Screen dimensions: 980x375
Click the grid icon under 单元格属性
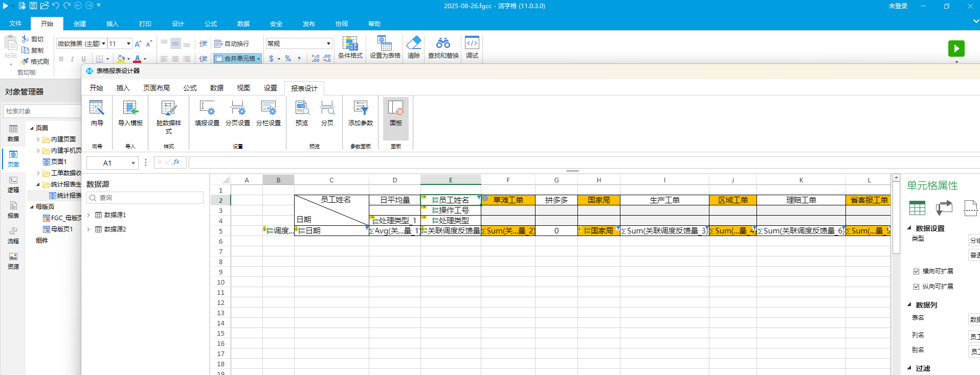coord(917,208)
